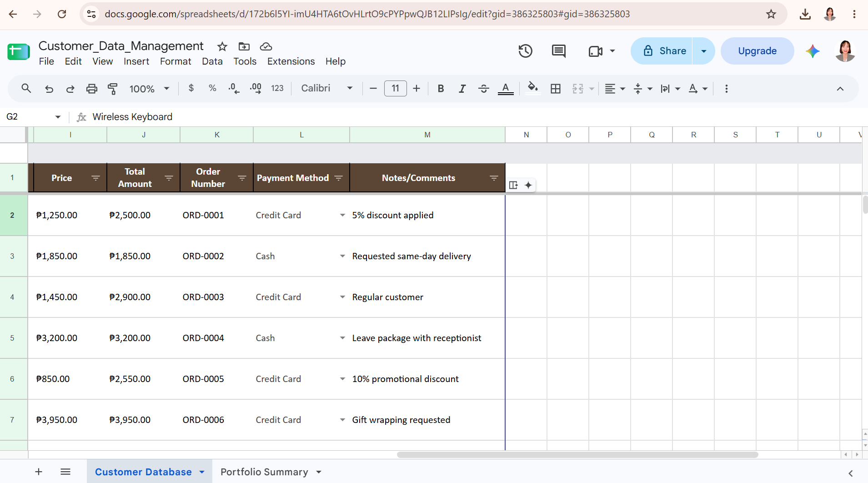Click the undo arrow icon
Screen dimensions: 868x483
coord(49,89)
